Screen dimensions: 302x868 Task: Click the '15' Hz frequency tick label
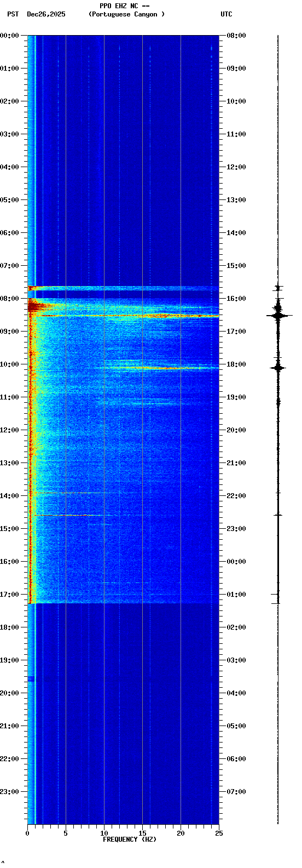click(142, 833)
